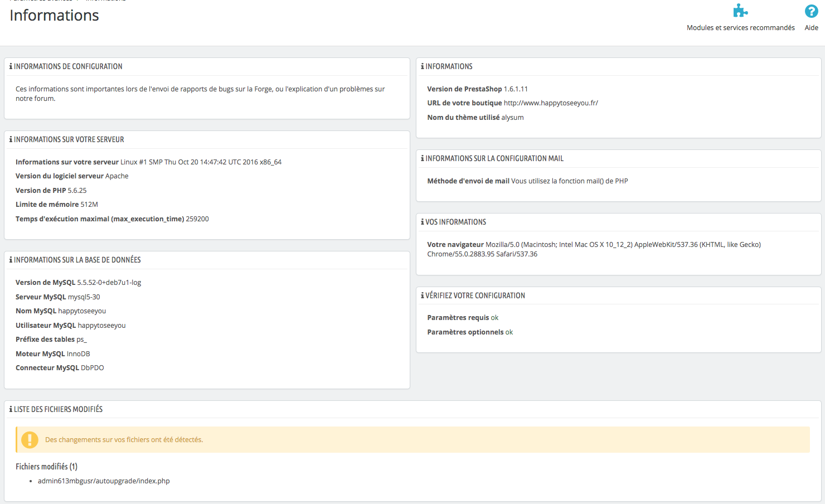
Task: Click table prefix value ps_
Action: tap(82, 339)
